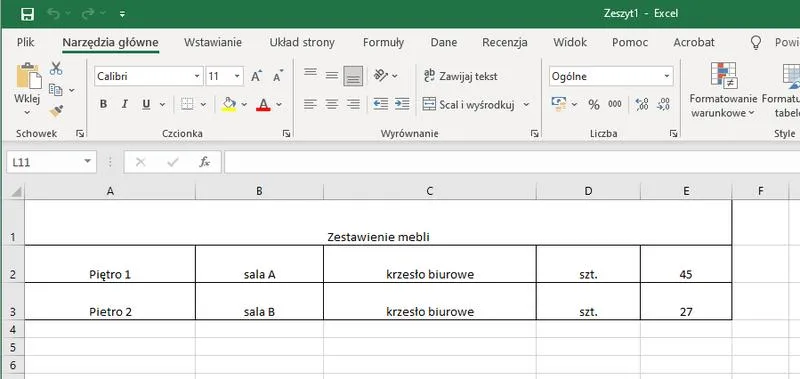The image size is (800, 379).
Task: Apply yellow fill color bucket
Action: pyautogui.click(x=229, y=104)
